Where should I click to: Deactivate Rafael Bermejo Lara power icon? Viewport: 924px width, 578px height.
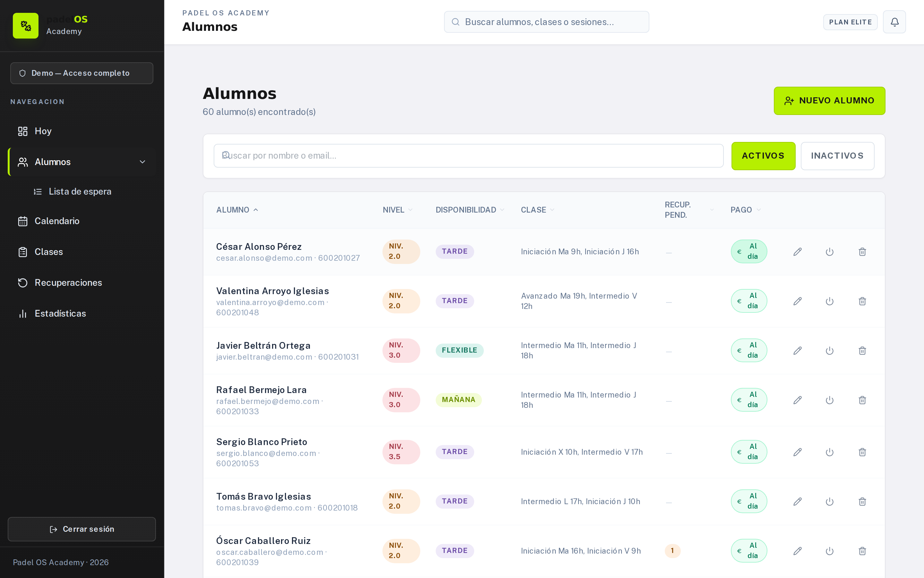pyautogui.click(x=829, y=400)
